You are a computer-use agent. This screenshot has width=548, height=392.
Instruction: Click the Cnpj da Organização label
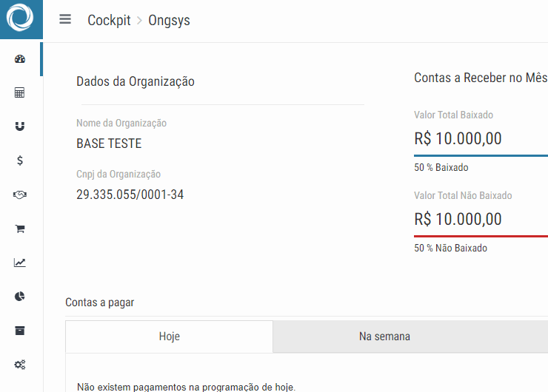click(118, 174)
